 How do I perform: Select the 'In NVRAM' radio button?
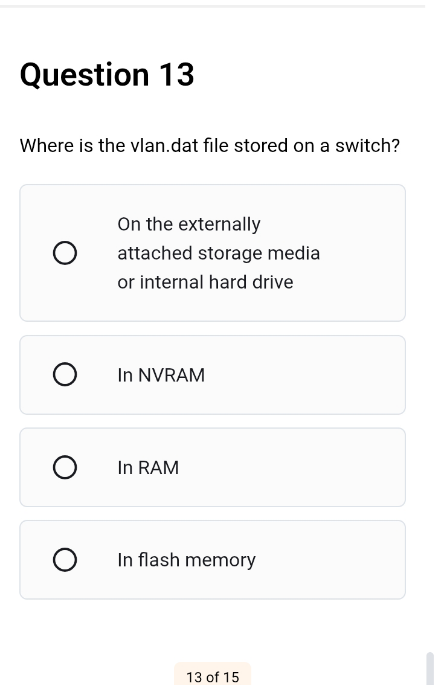65,374
